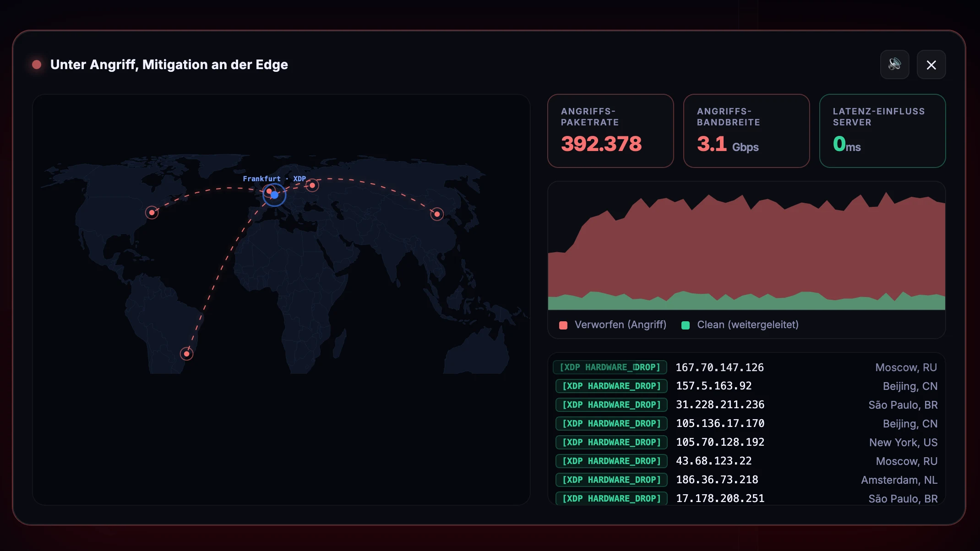Open the Angriffs-Paketrate stat card
This screenshot has width=980, height=551.
[x=610, y=131]
